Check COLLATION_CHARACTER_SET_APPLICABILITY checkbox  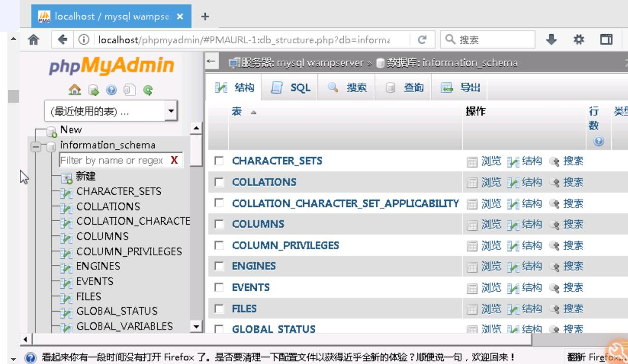219,204
